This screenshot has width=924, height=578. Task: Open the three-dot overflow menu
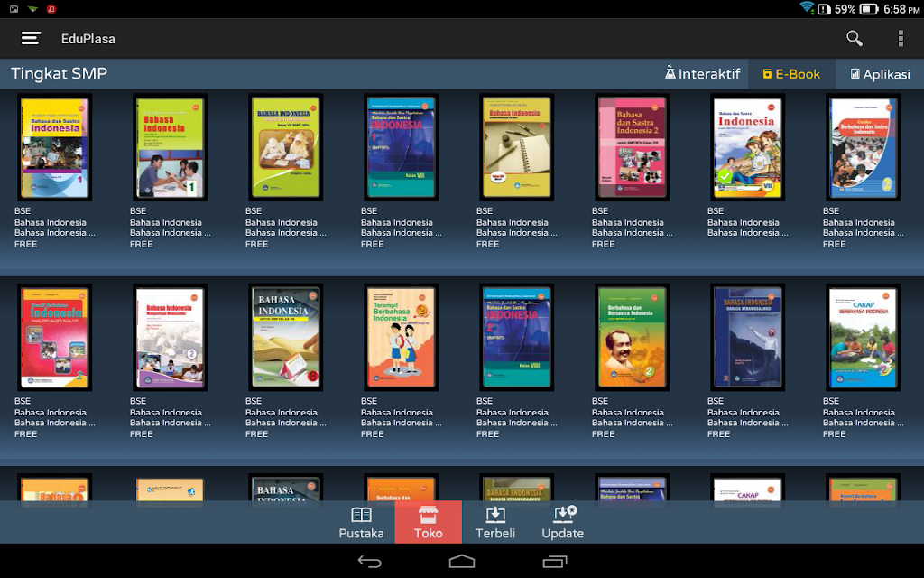tap(901, 38)
